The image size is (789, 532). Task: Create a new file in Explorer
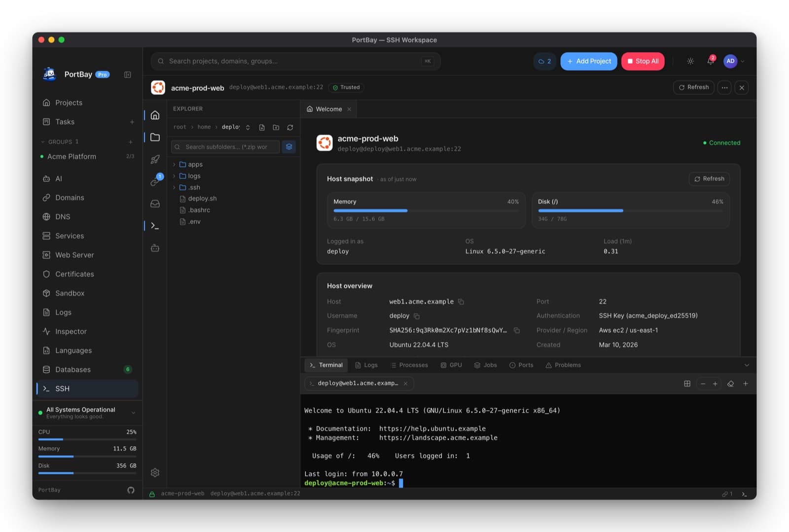(x=262, y=127)
